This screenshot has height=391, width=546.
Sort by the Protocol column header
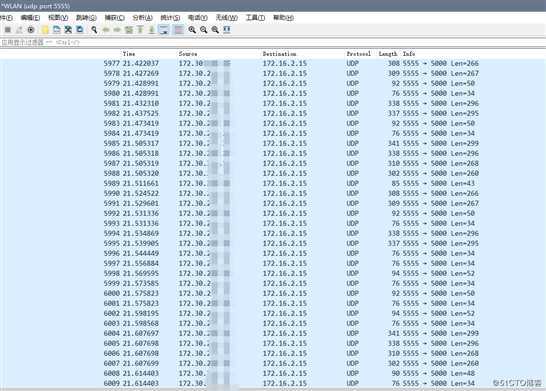pyautogui.click(x=358, y=54)
